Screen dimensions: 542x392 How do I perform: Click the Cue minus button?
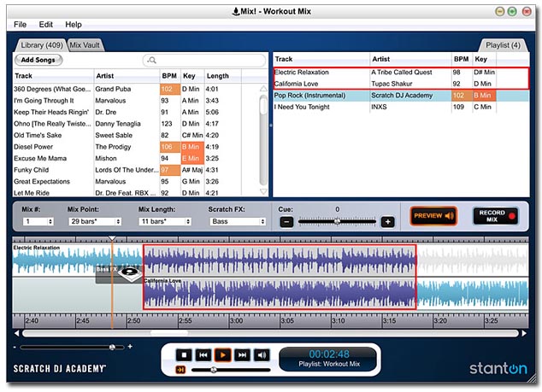[286, 222]
